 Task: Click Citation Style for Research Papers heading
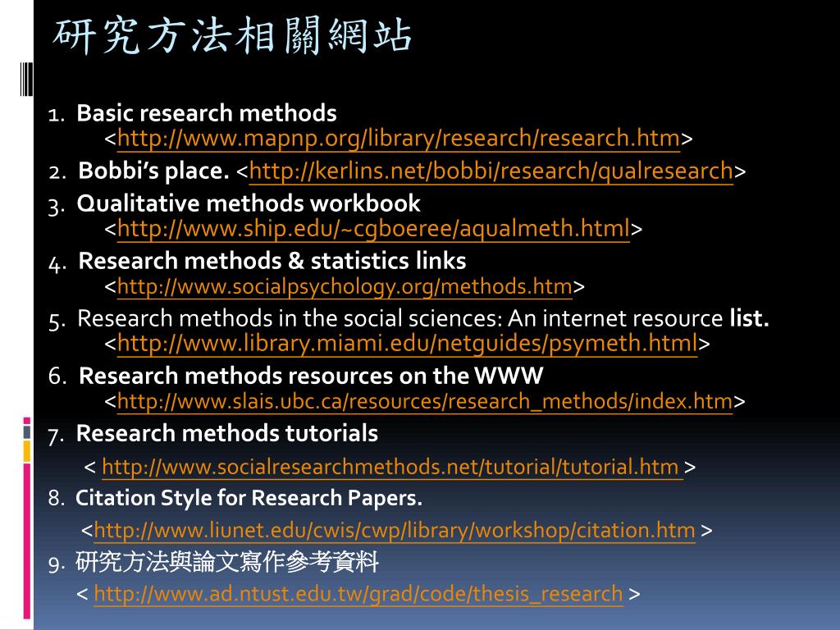point(249,499)
